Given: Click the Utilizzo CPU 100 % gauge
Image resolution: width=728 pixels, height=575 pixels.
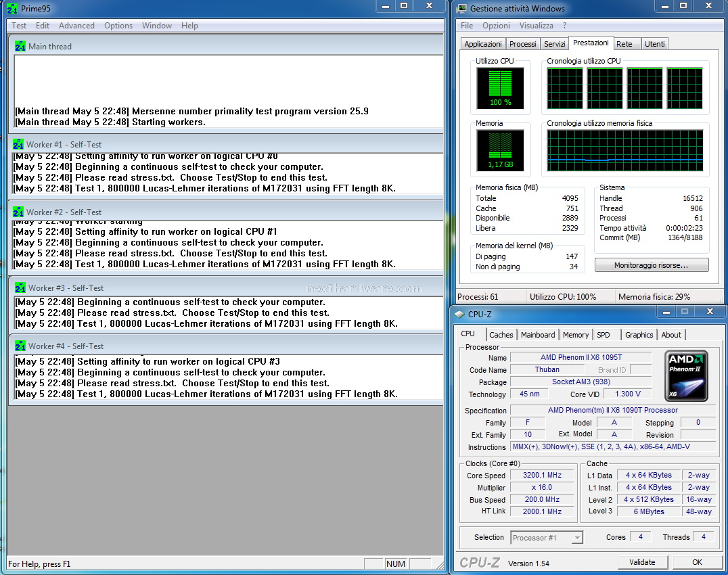Looking at the screenshot, I should pos(500,88).
